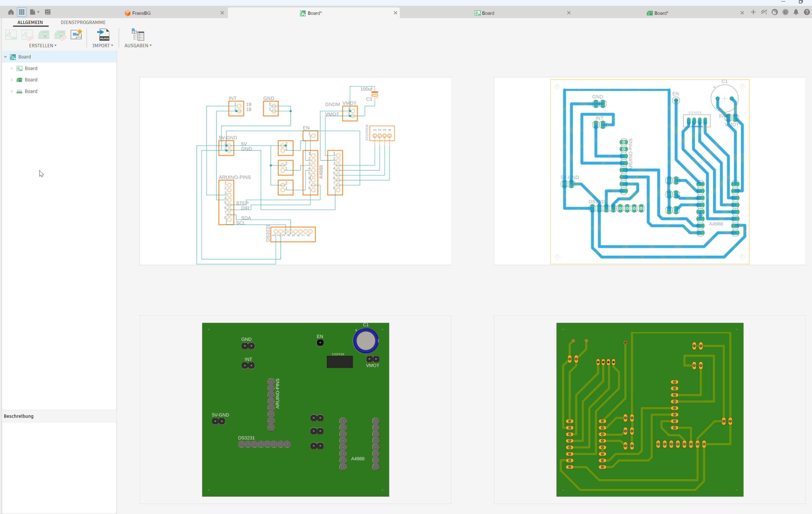Click inside the Beschreibung description field
Viewport: 812px width, 514px height.
click(x=59, y=468)
